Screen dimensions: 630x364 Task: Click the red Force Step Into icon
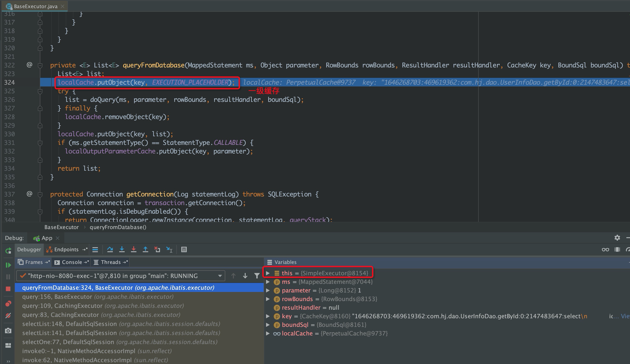(x=133, y=249)
